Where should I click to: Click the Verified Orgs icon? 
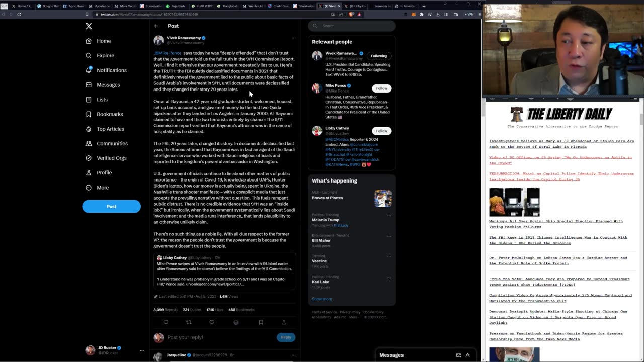point(89,158)
